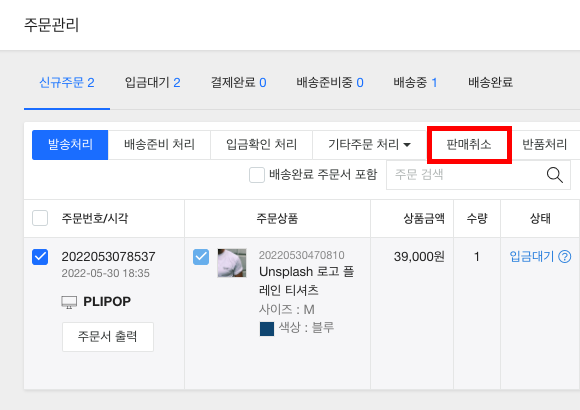Viewport: 580px width, 410px height.
Task: Switch to the 입금대기 tab
Action: coord(152,83)
